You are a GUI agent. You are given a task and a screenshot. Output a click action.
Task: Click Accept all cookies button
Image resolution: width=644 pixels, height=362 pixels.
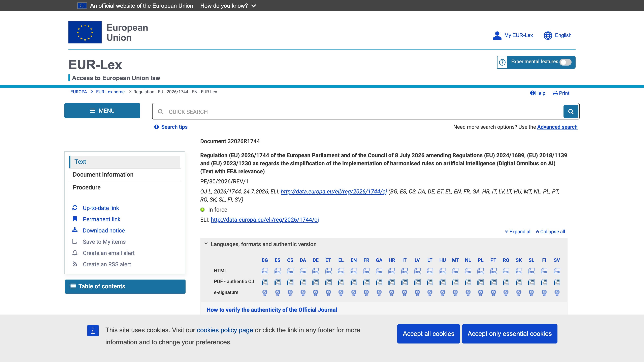point(428,333)
